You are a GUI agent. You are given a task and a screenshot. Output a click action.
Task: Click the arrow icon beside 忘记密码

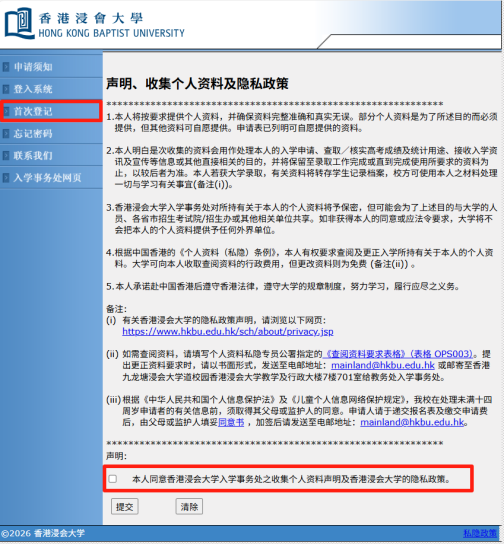click(6, 133)
